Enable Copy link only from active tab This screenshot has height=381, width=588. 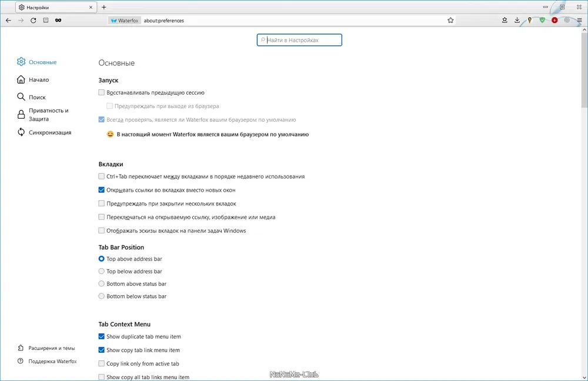(101, 363)
